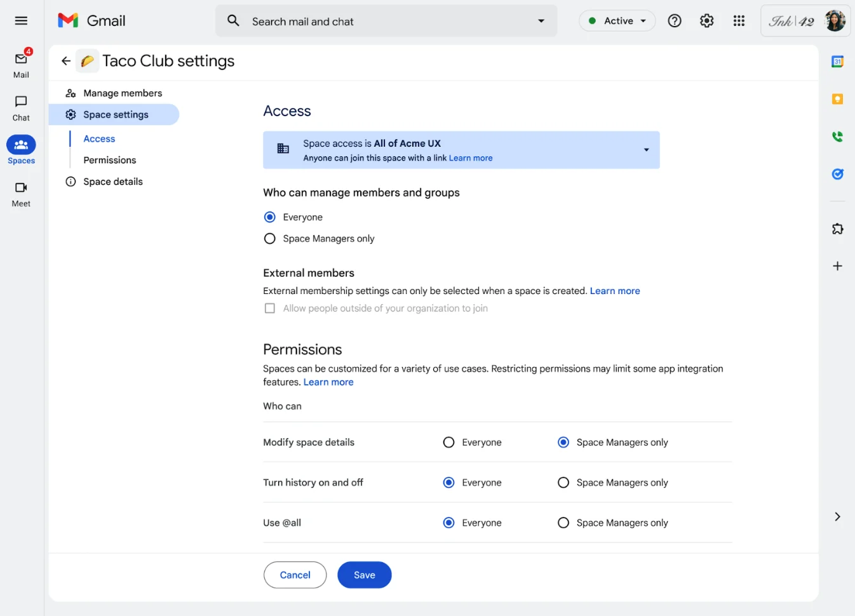The image size is (855, 616).
Task: Open the Chat section
Action: click(x=21, y=107)
